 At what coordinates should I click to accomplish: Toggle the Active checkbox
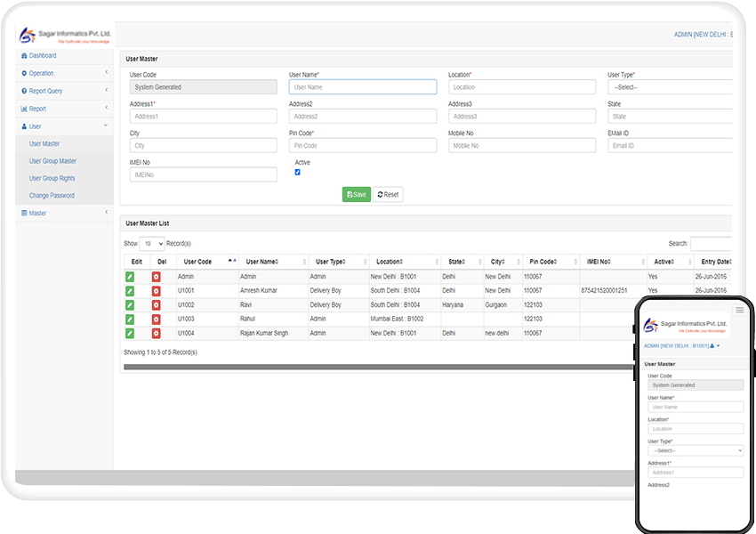(x=297, y=172)
